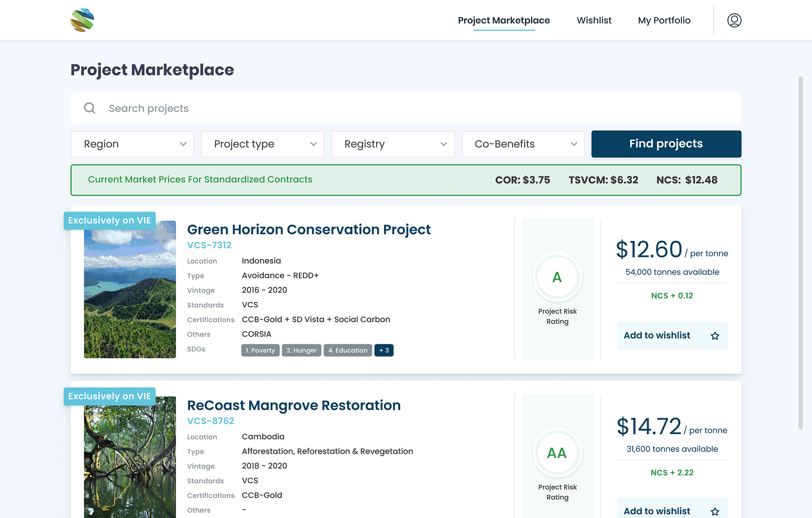This screenshot has height=518, width=812.
Task: Click the TSVCM: $6.32 market price
Action: (603, 180)
